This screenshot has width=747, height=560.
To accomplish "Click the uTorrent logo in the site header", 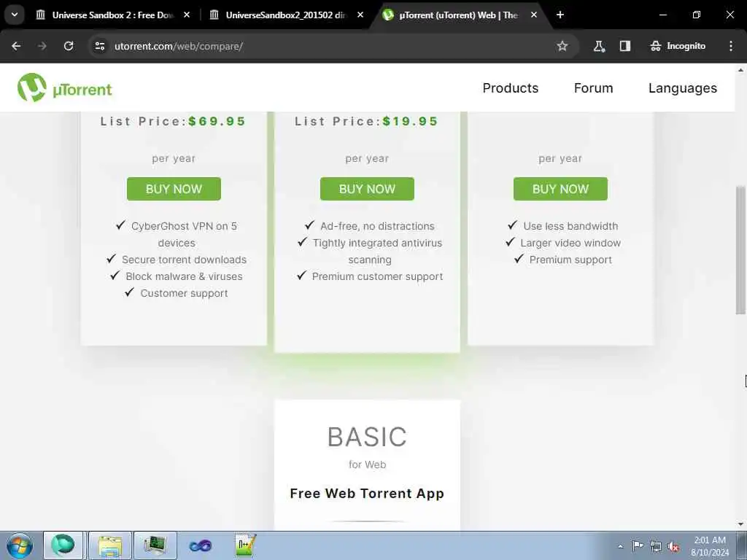I will [65, 88].
